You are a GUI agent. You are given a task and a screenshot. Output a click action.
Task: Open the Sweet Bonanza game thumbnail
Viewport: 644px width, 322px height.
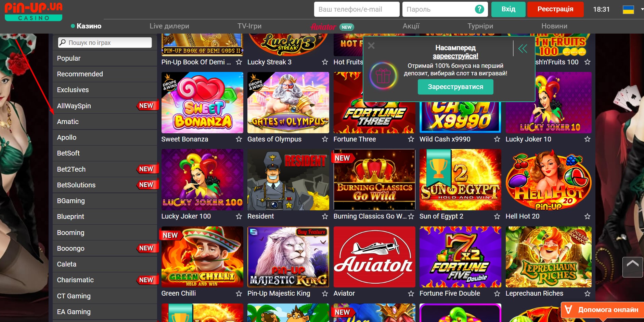click(202, 102)
